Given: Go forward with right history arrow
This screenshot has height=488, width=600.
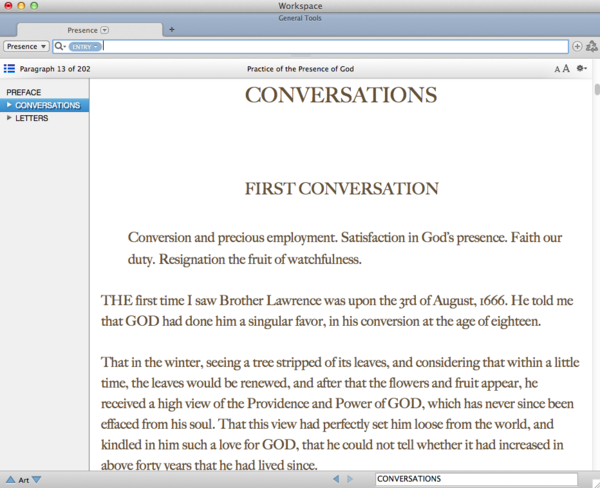Looking at the screenshot, I should click(350, 479).
